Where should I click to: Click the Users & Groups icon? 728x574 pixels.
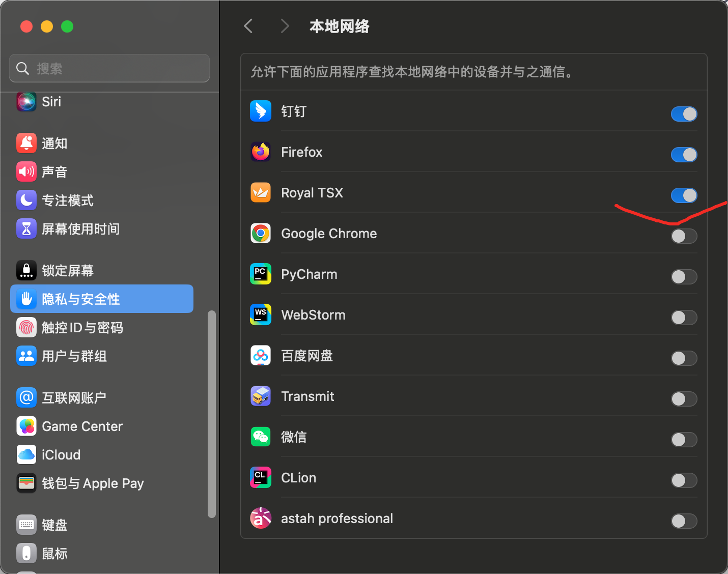26,356
